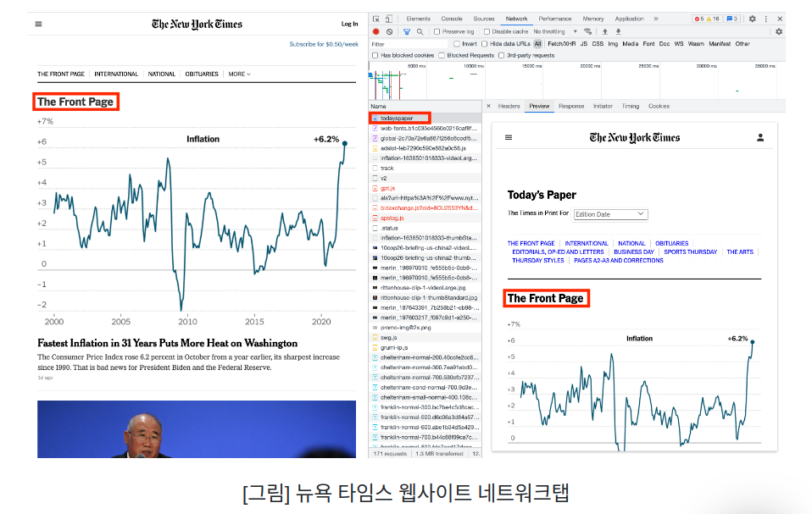Click Subscribe for $0.50/week link

click(x=324, y=44)
